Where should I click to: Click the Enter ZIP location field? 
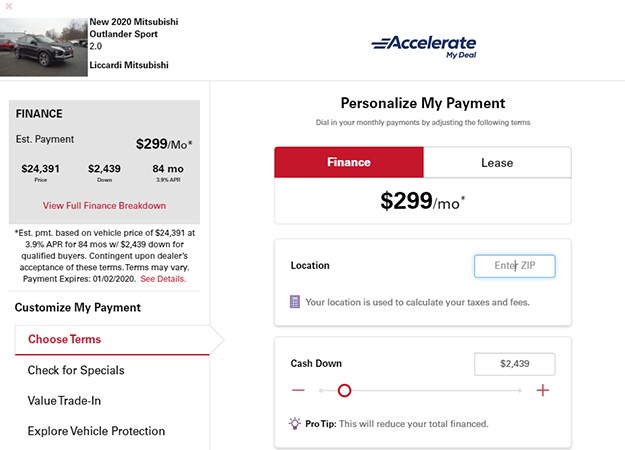click(x=515, y=266)
